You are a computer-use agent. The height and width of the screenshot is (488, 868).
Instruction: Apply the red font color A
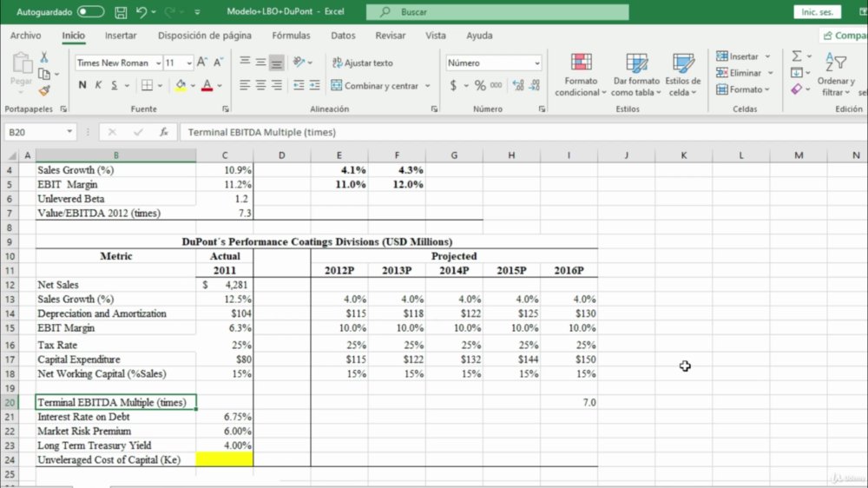click(207, 85)
